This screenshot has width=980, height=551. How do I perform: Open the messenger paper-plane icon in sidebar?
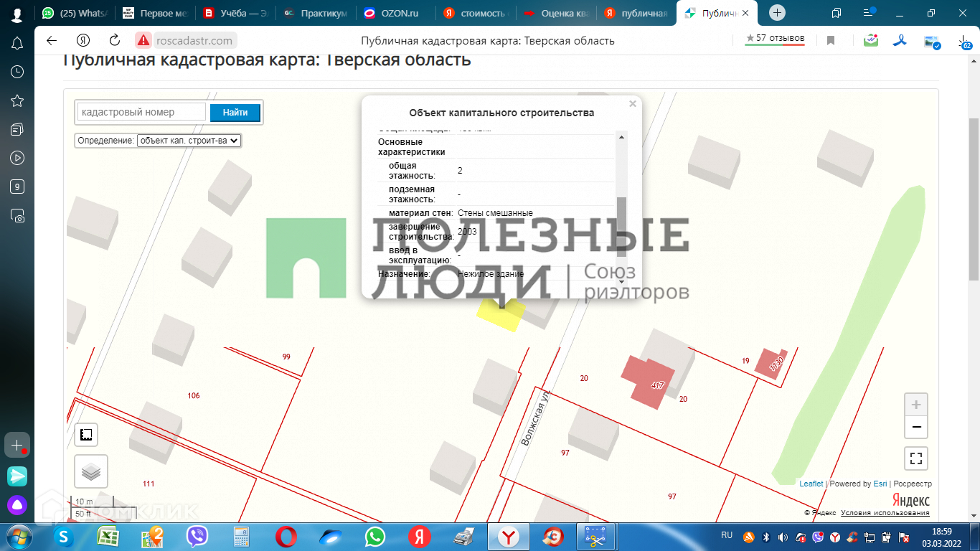(x=17, y=475)
